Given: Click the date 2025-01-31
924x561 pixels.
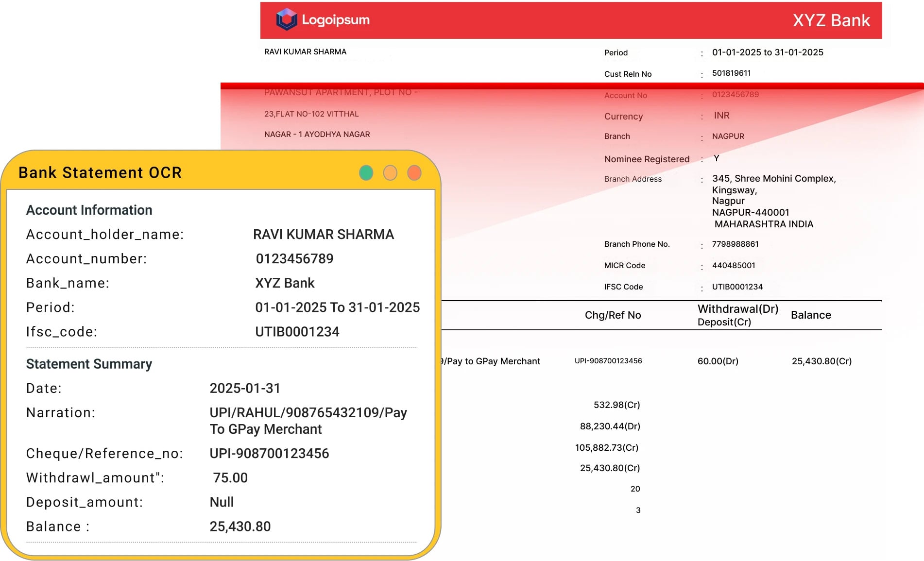Looking at the screenshot, I should pos(245,388).
